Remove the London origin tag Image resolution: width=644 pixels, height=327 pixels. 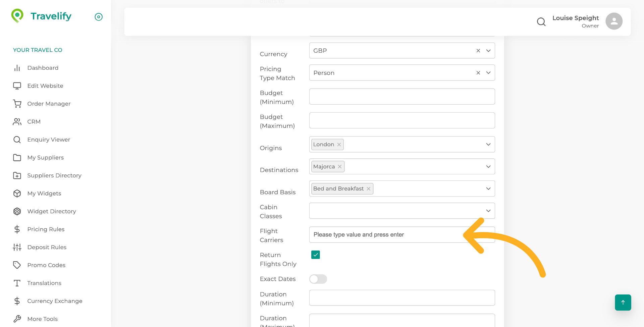339,145
